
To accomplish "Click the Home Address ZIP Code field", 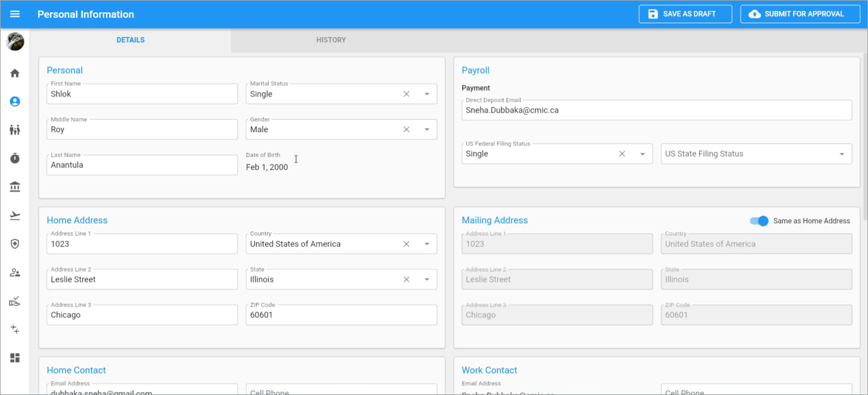I will tap(342, 315).
